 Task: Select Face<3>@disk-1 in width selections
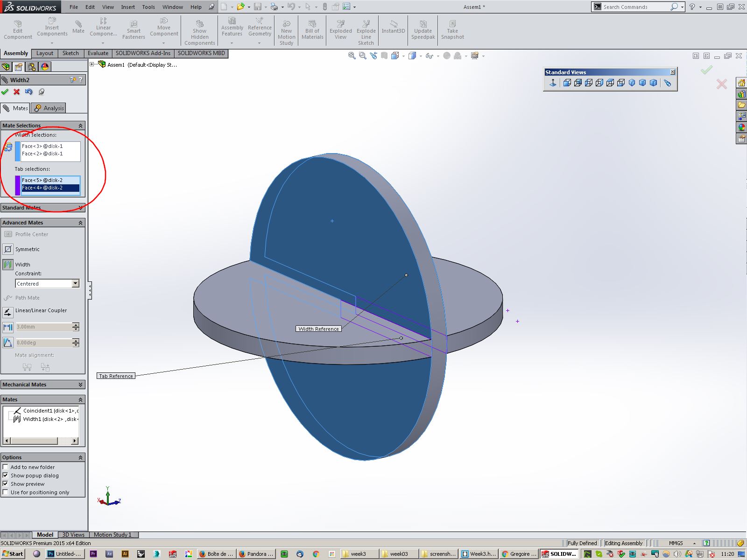pyautogui.click(x=50, y=146)
